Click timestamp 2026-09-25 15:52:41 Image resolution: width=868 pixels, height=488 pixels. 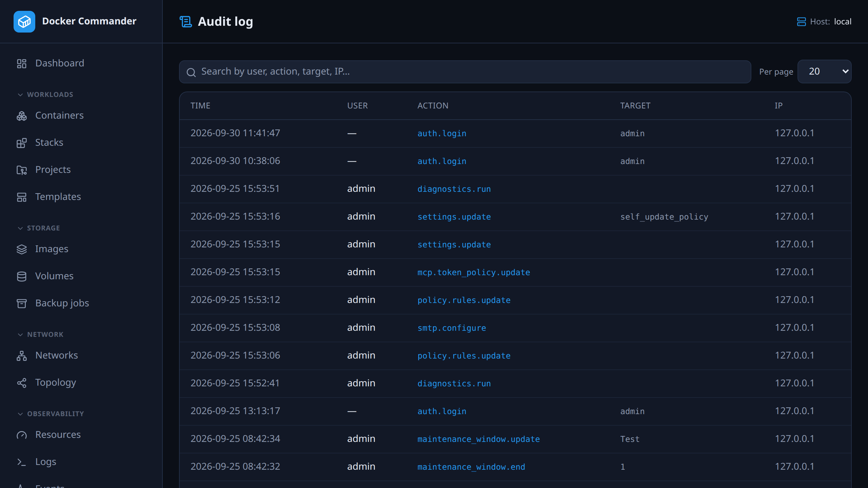(235, 383)
